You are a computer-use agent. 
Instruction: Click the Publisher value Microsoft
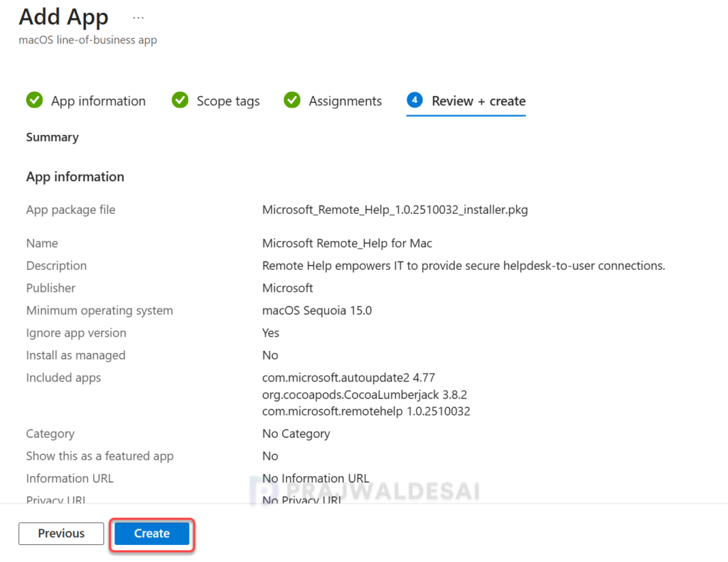288,288
